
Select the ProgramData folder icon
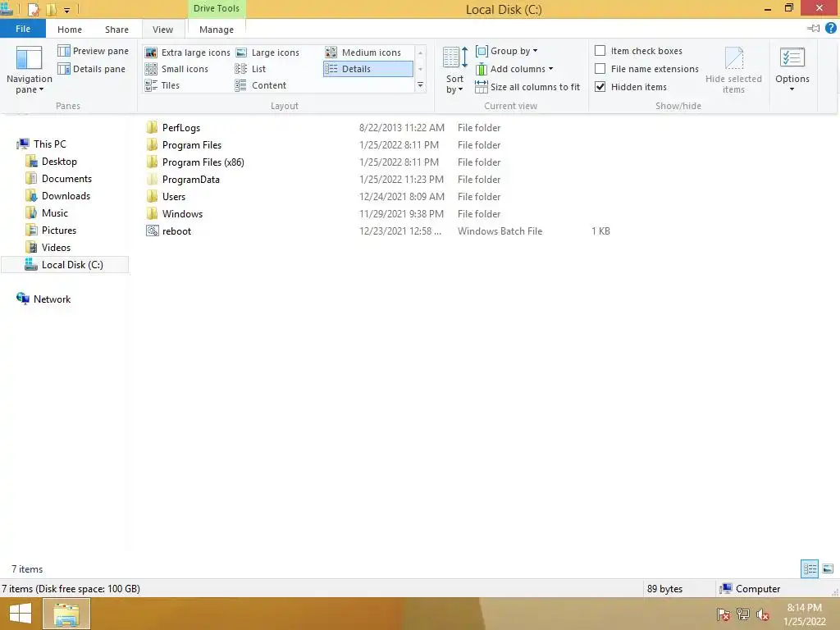(x=152, y=179)
